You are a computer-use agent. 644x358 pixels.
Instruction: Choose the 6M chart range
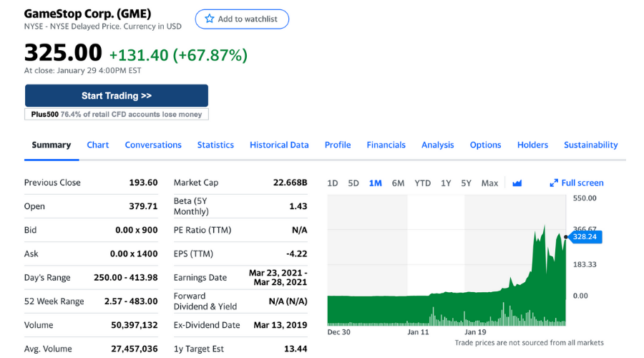(x=398, y=183)
